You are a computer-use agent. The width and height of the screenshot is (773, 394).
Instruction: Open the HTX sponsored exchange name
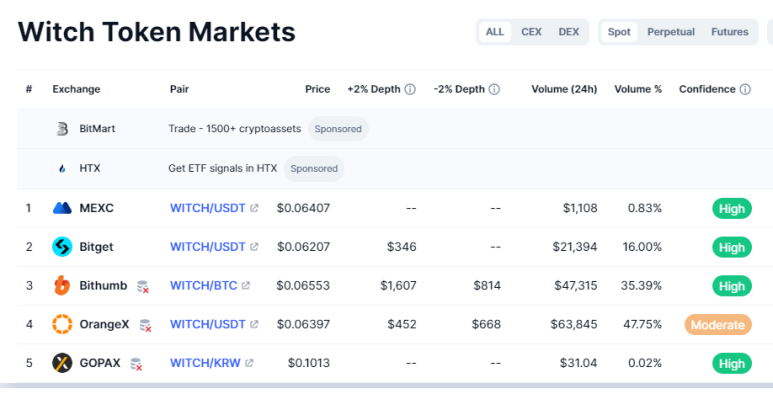click(x=90, y=169)
